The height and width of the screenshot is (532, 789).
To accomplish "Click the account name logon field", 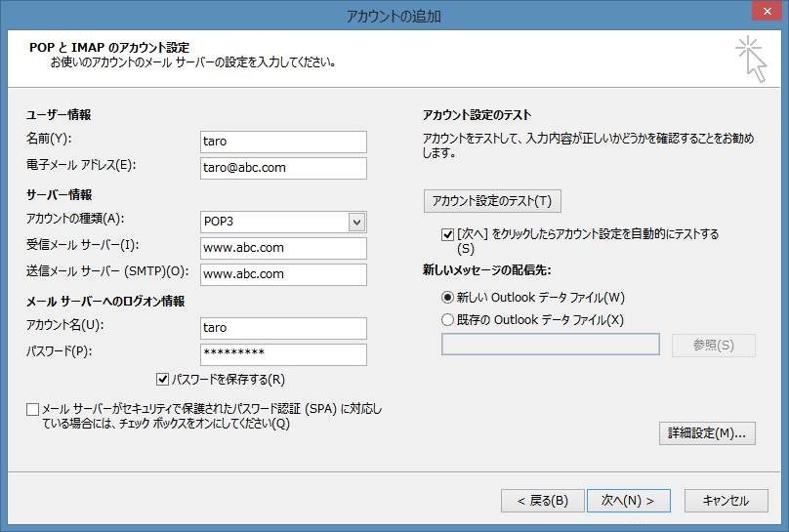I will coord(282,328).
